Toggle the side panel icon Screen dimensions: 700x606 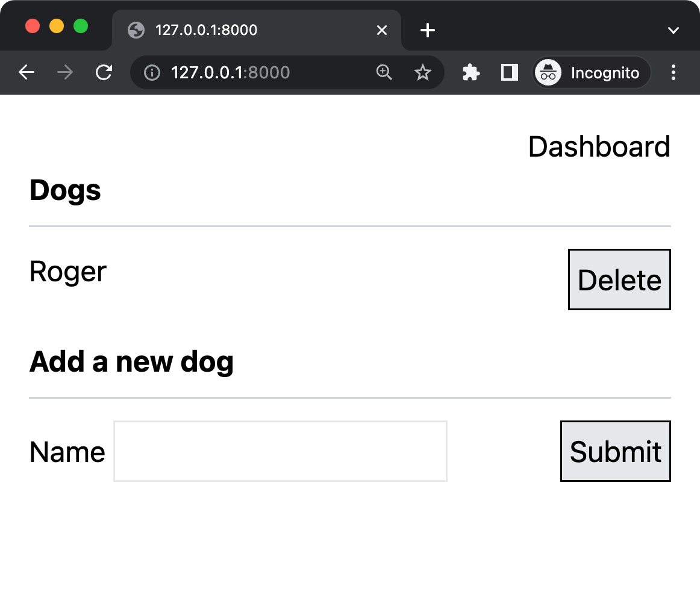coord(510,73)
